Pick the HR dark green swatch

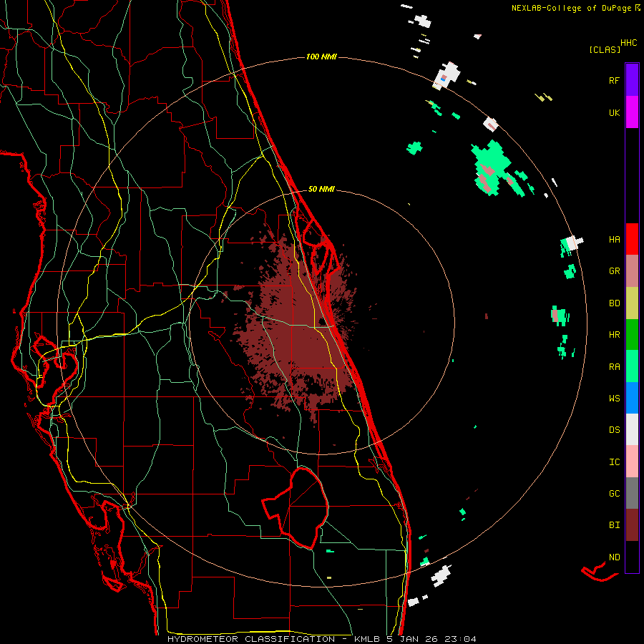632,335
